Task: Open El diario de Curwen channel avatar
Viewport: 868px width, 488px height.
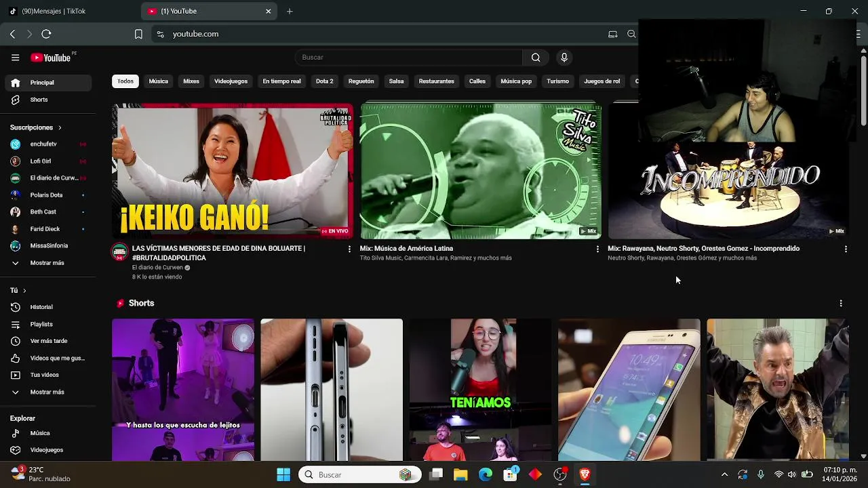Action: (119, 252)
